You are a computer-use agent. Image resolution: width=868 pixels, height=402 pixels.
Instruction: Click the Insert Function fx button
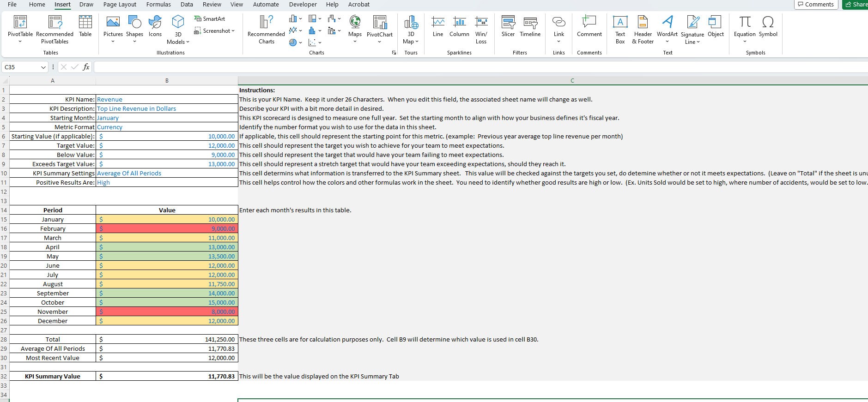pos(86,67)
